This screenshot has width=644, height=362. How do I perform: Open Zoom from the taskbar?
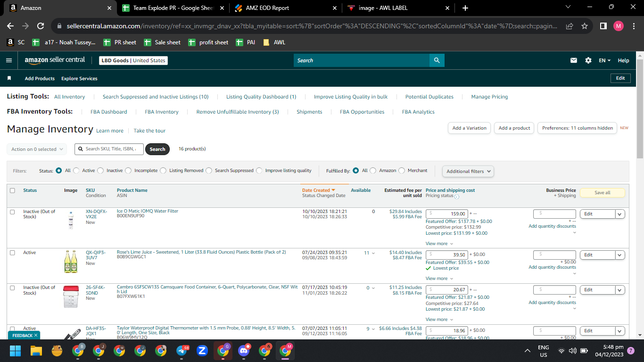202,351
